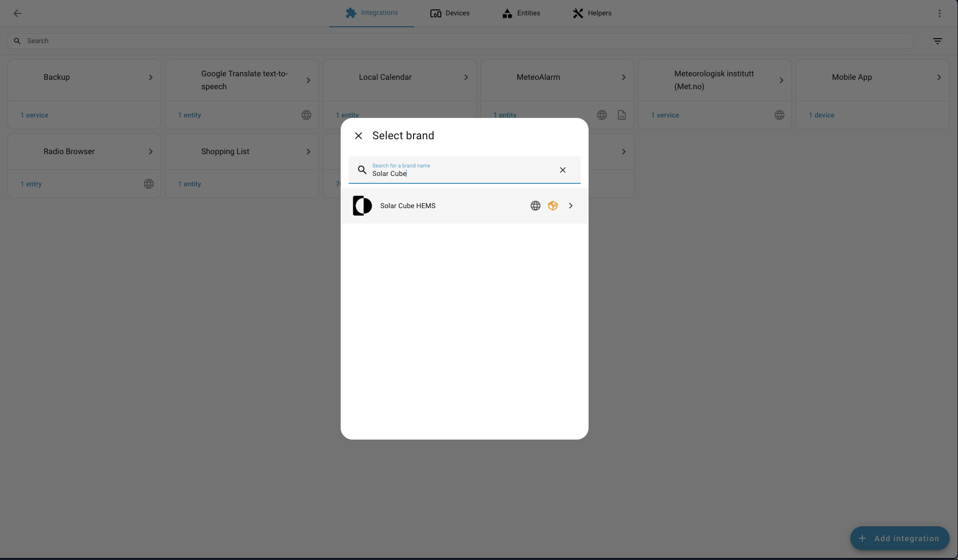Open Met.no's 1 service link
958x560 pixels.
click(x=665, y=115)
